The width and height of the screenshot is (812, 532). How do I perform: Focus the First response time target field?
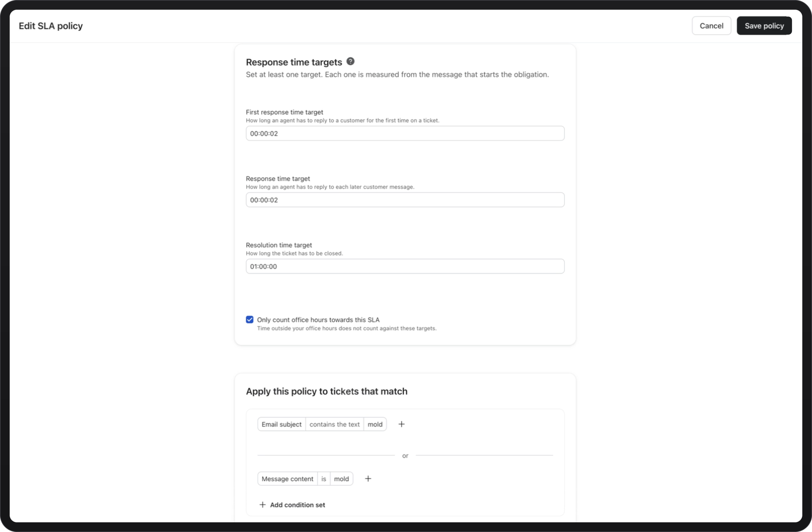(405, 133)
